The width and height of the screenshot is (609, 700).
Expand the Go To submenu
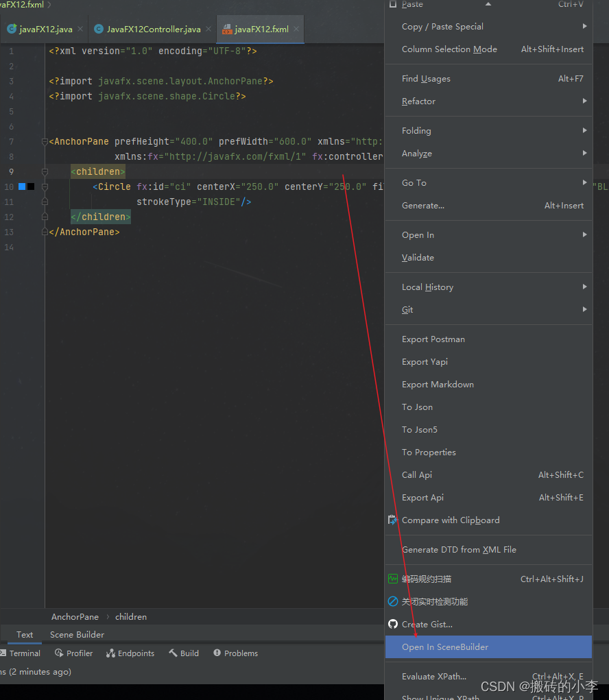(x=414, y=182)
